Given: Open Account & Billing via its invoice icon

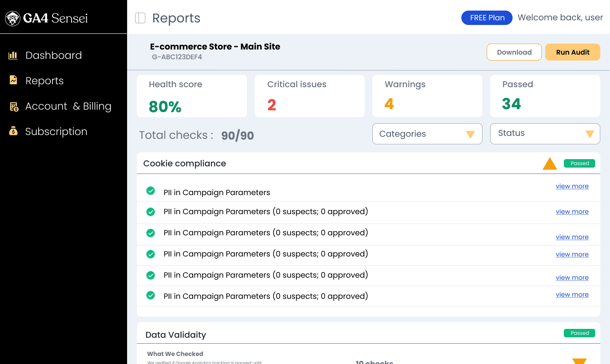Looking at the screenshot, I should tap(13, 106).
